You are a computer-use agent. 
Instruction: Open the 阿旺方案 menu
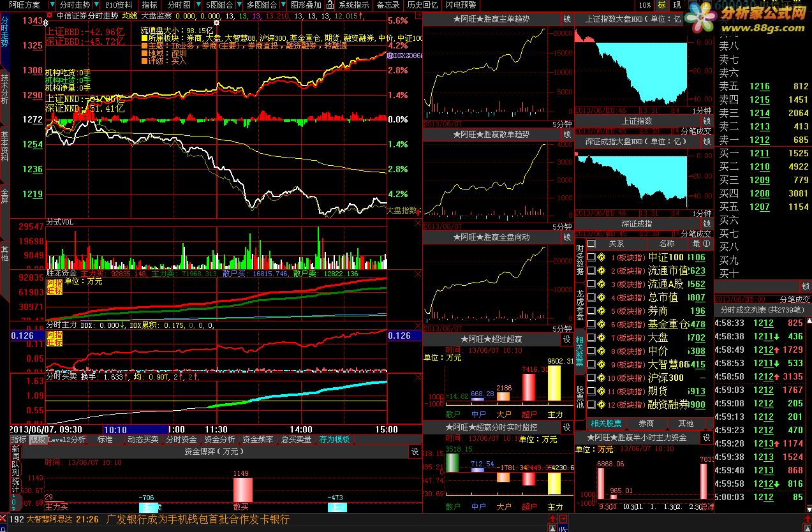24,4
